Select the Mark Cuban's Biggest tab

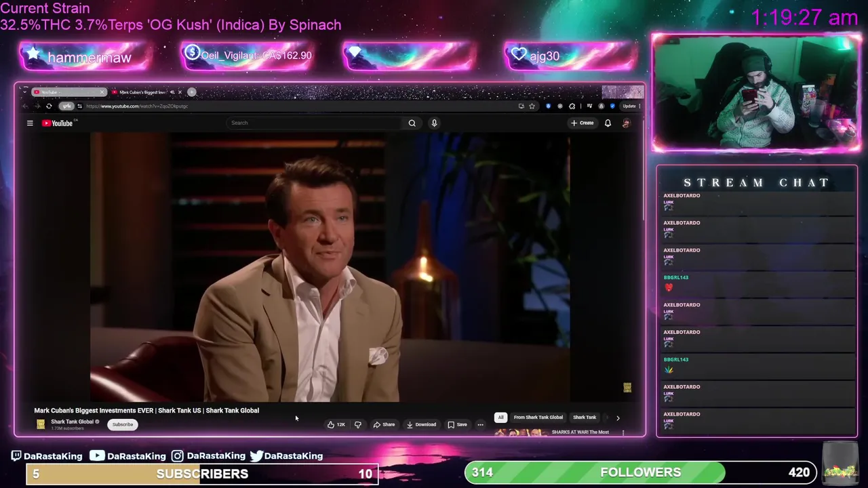(141, 92)
